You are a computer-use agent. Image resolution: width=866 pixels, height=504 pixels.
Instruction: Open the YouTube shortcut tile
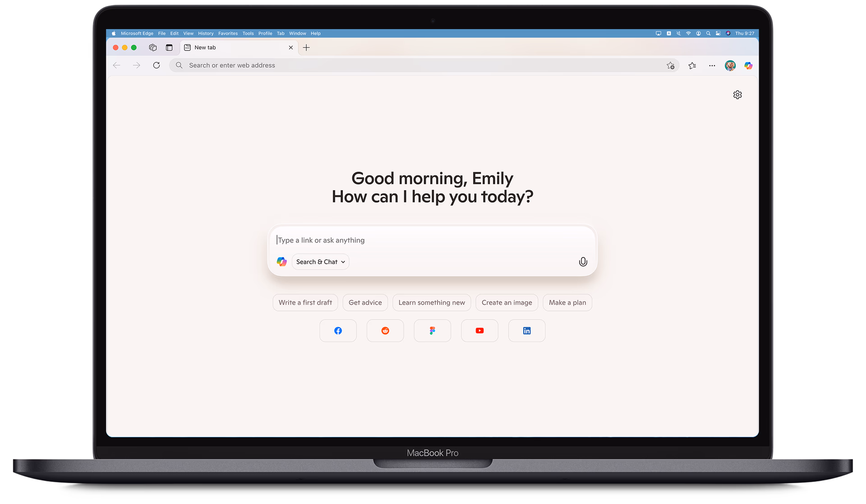click(479, 331)
